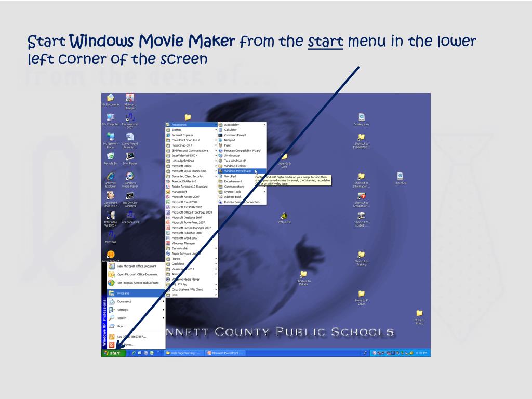Expand Settings submenu in start menu
Screen dimensions: 532x399
(136, 310)
